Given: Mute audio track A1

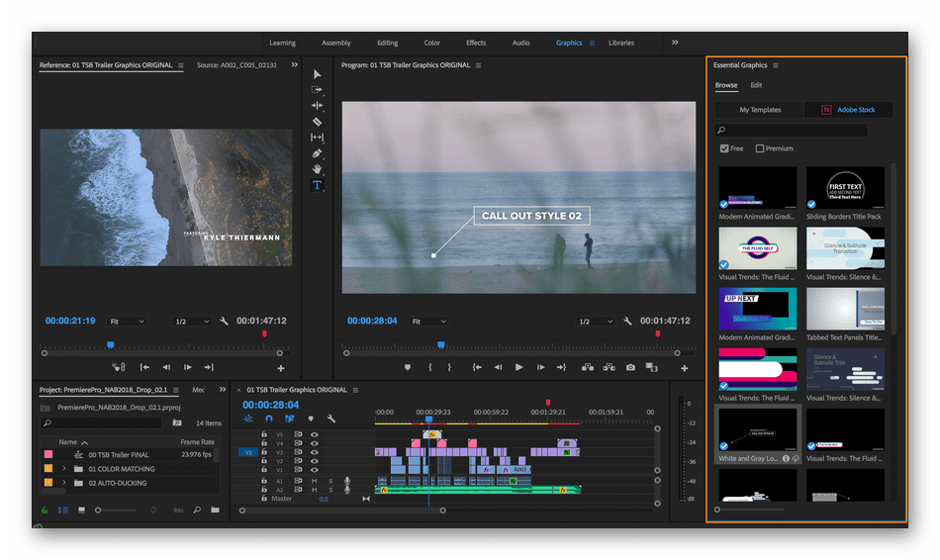Looking at the screenshot, I should click(x=315, y=481).
